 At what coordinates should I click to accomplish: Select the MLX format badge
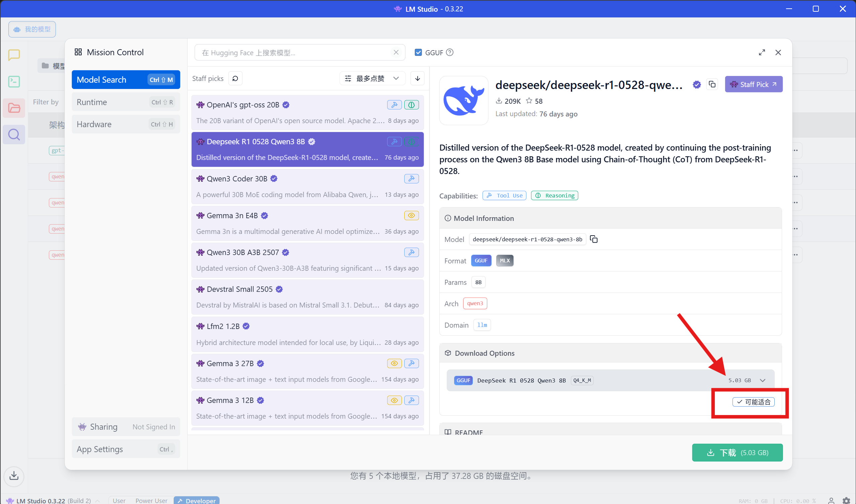(x=504, y=260)
